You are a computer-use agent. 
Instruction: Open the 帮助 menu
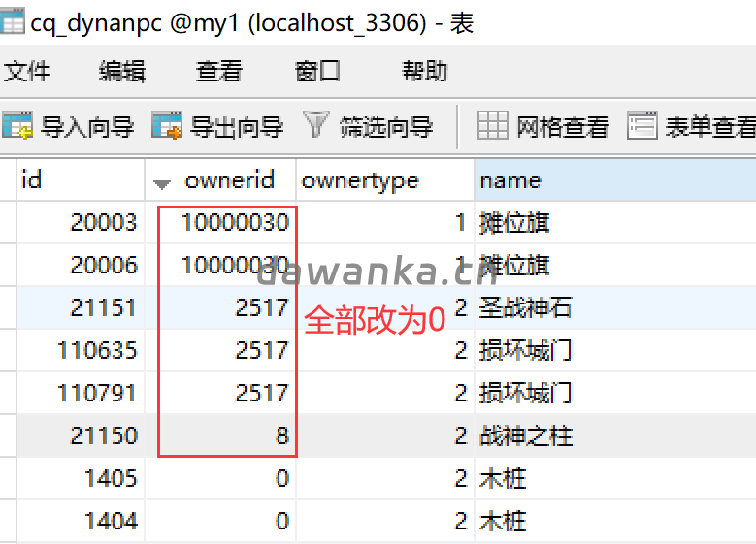tap(425, 72)
